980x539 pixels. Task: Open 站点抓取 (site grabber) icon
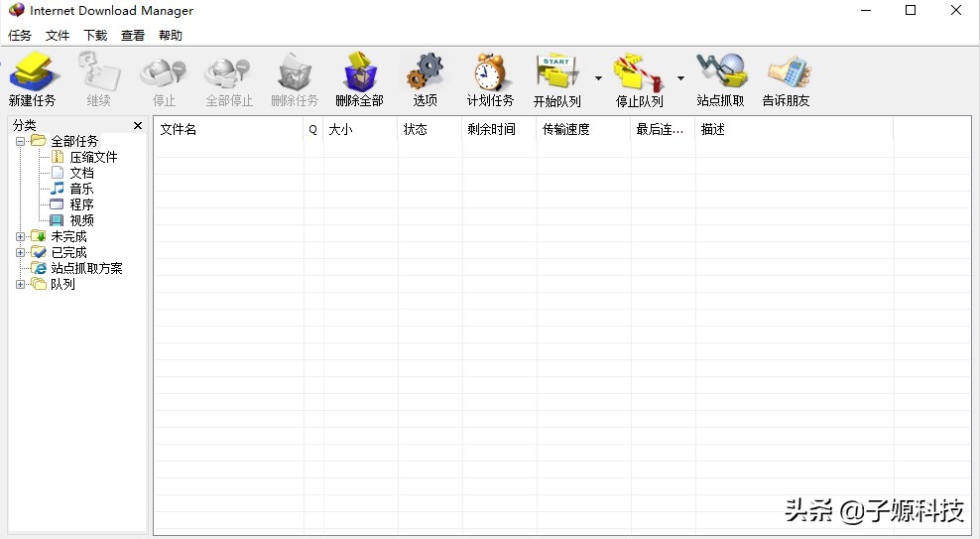(721, 71)
